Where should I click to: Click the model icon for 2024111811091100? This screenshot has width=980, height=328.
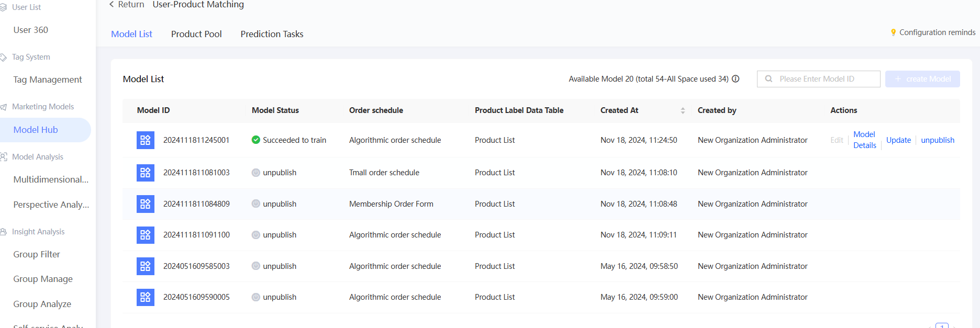146,235
